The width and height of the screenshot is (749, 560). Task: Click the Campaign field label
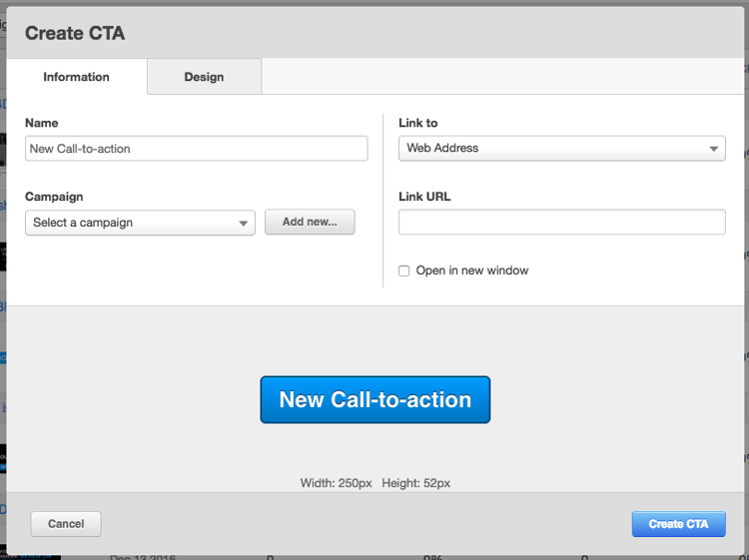tap(54, 197)
